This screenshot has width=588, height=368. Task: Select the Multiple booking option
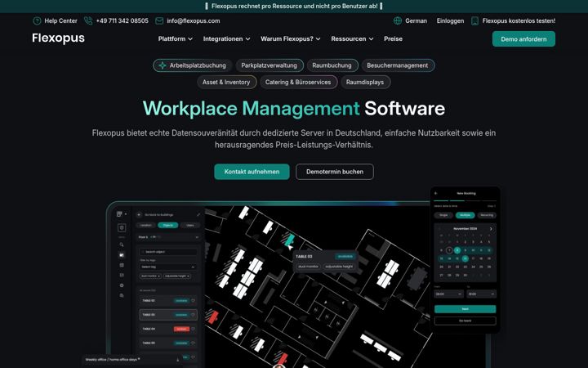[x=465, y=215]
